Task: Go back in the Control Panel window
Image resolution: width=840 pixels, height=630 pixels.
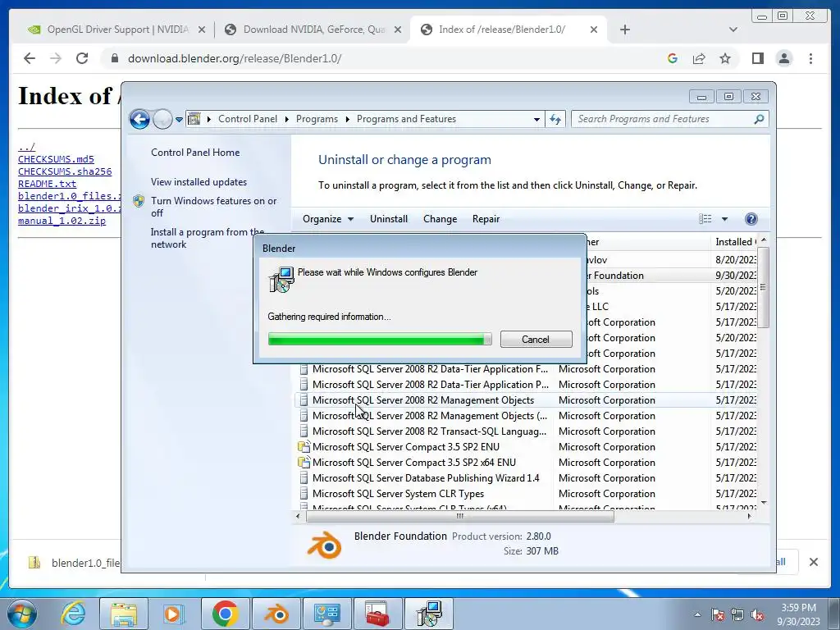Action: coord(139,119)
